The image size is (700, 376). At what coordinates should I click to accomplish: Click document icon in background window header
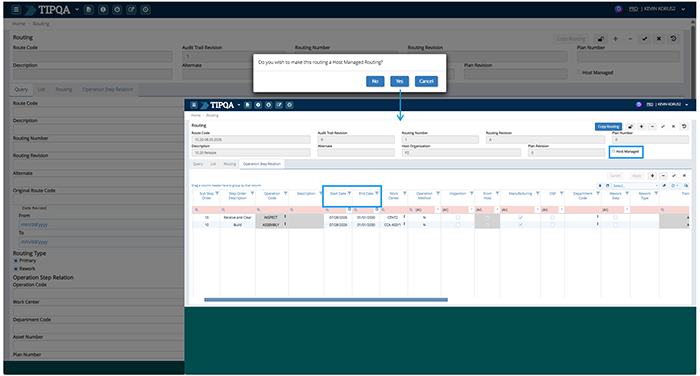click(89, 9)
